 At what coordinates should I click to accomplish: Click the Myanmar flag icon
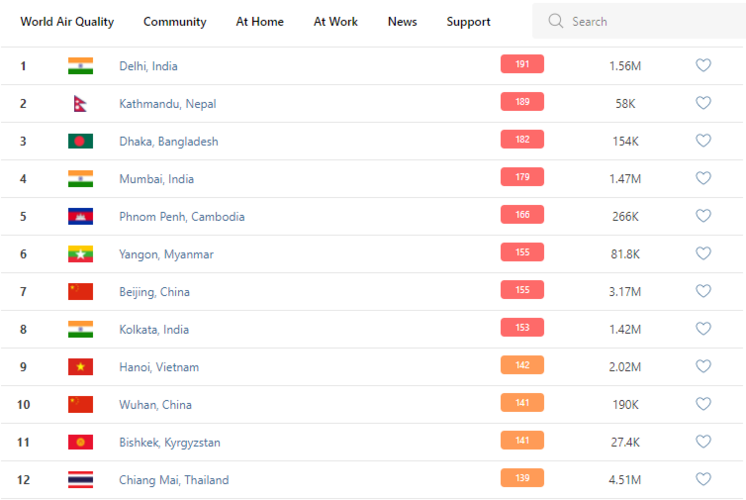(80, 254)
